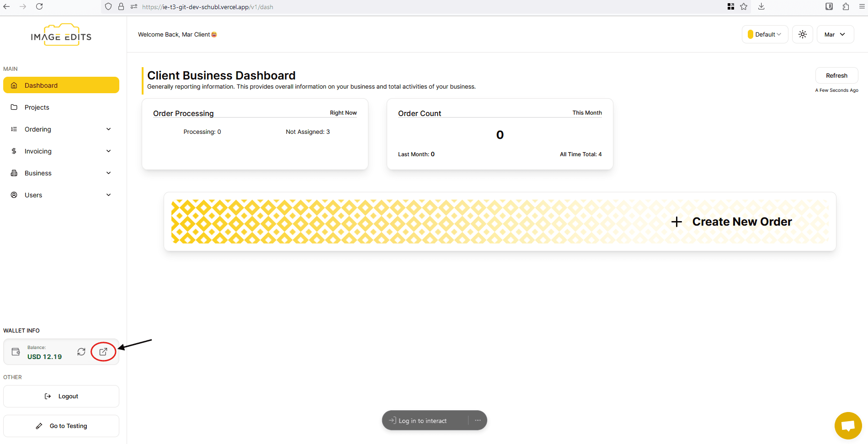This screenshot has width=868, height=444.
Task: Open the Mar user dropdown
Action: tap(835, 35)
